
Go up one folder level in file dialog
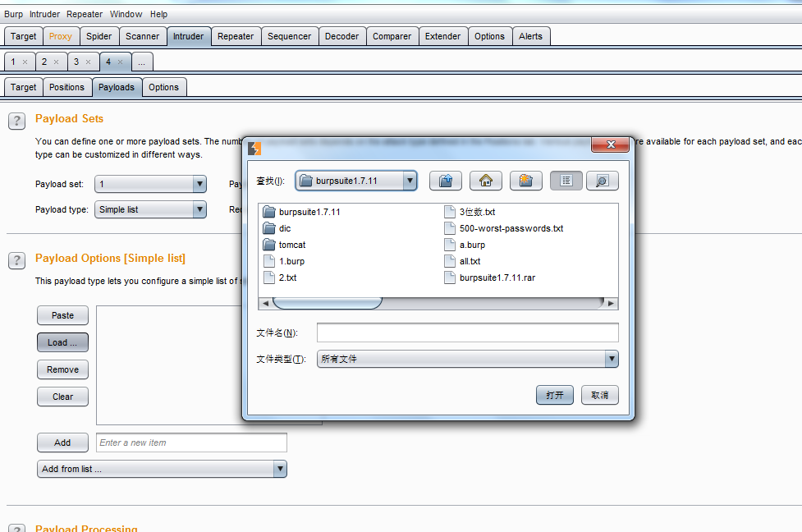pos(446,181)
